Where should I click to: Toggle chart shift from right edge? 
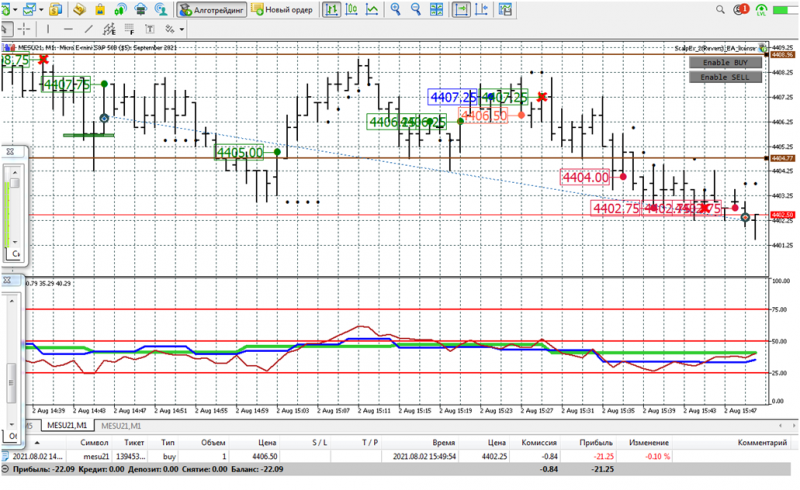click(482, 10)
